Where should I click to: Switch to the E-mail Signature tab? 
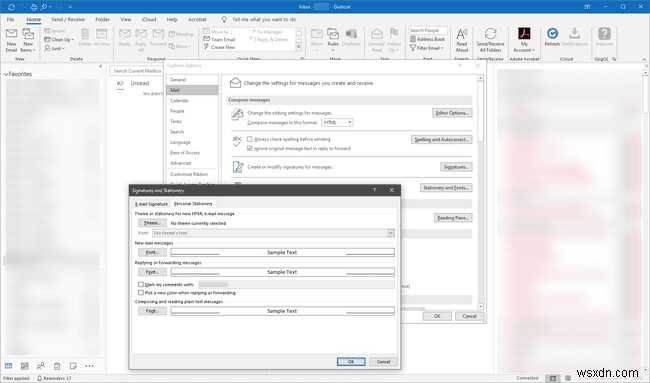pos(151,204)
